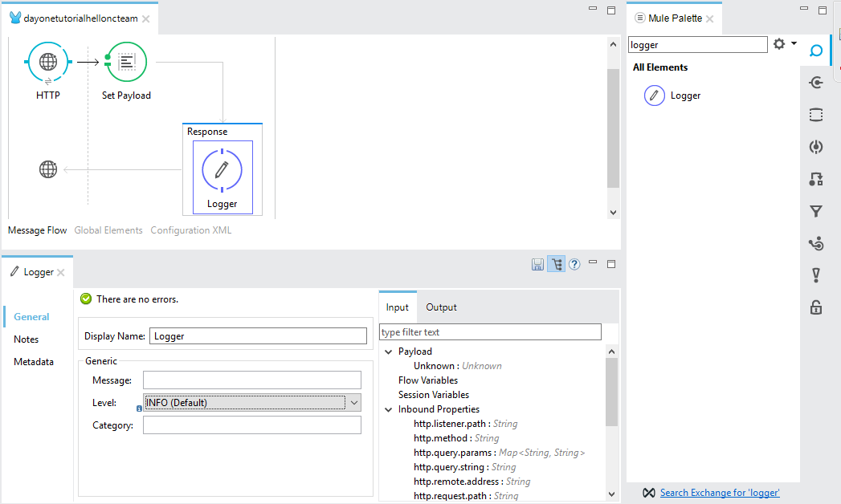841x504 pixels.
Task: Switch to the Output tab
Action: coord(440,307)
